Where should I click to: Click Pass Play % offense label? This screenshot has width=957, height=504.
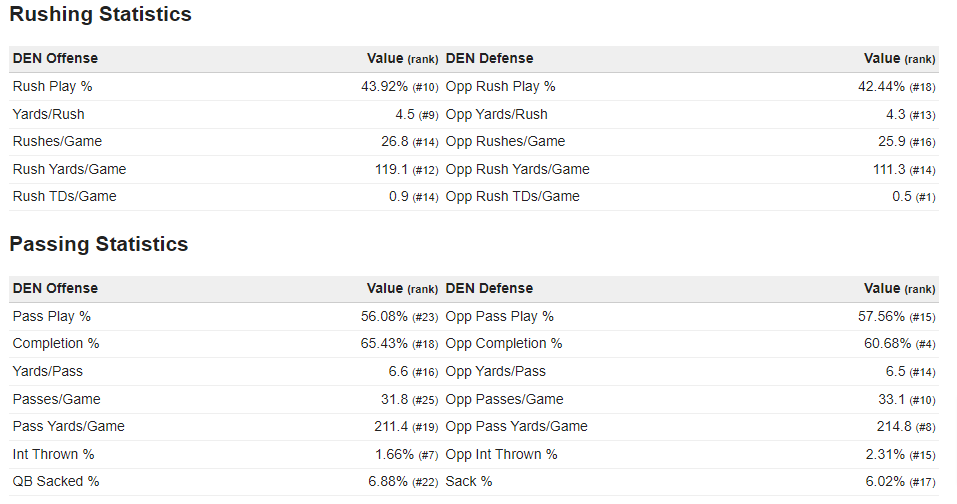(x=52, y=317)
